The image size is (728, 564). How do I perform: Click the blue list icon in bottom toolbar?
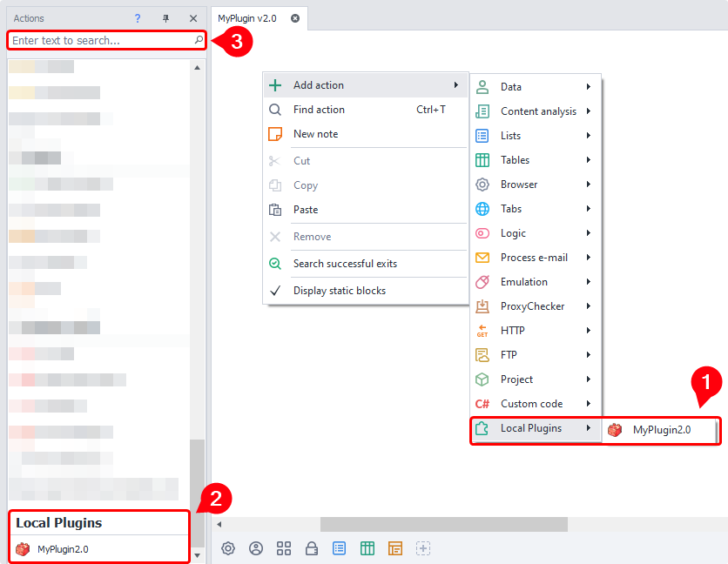pos(340,548)
